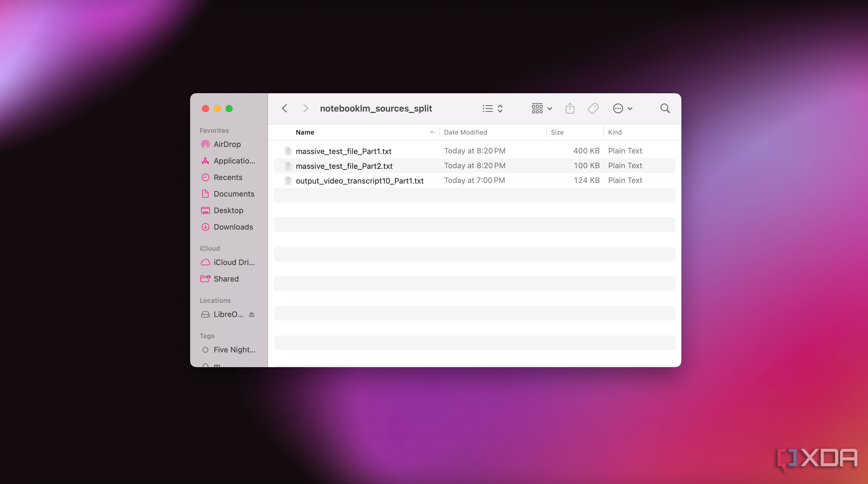Screen dimensions: 868x484
Task: Open the group-by grid dropdown
Action: [x=541, y=108]
